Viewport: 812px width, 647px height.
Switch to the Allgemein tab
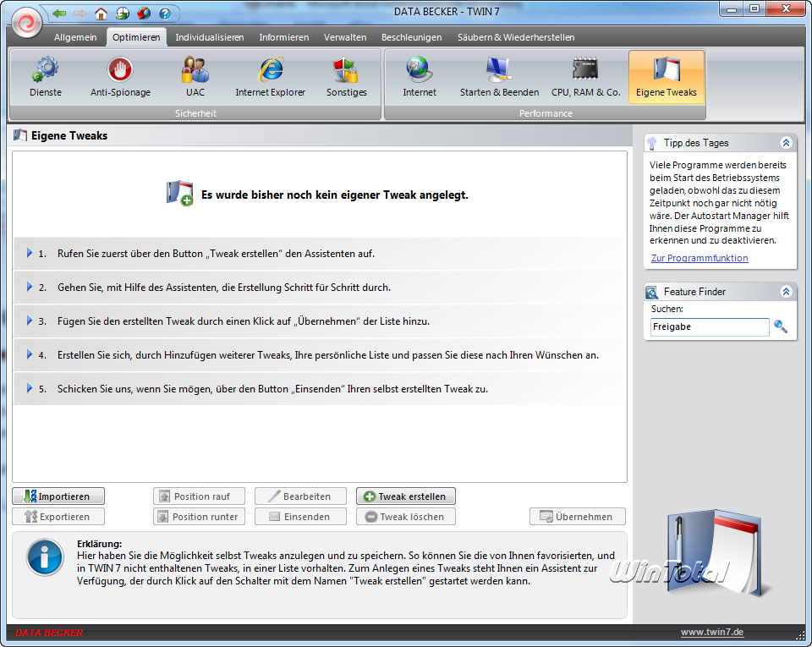pos(75,37)
